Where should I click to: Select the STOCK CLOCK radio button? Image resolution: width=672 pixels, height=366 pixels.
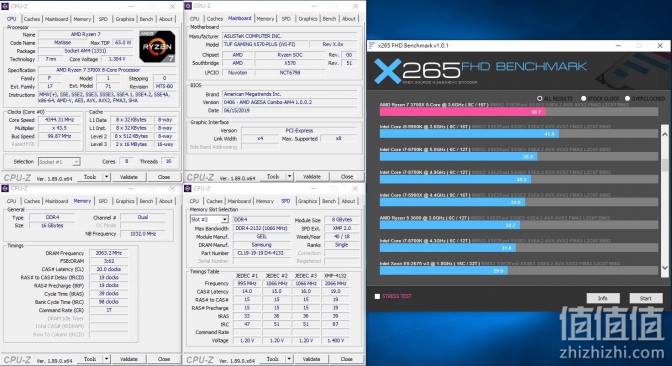click(583, 99)
